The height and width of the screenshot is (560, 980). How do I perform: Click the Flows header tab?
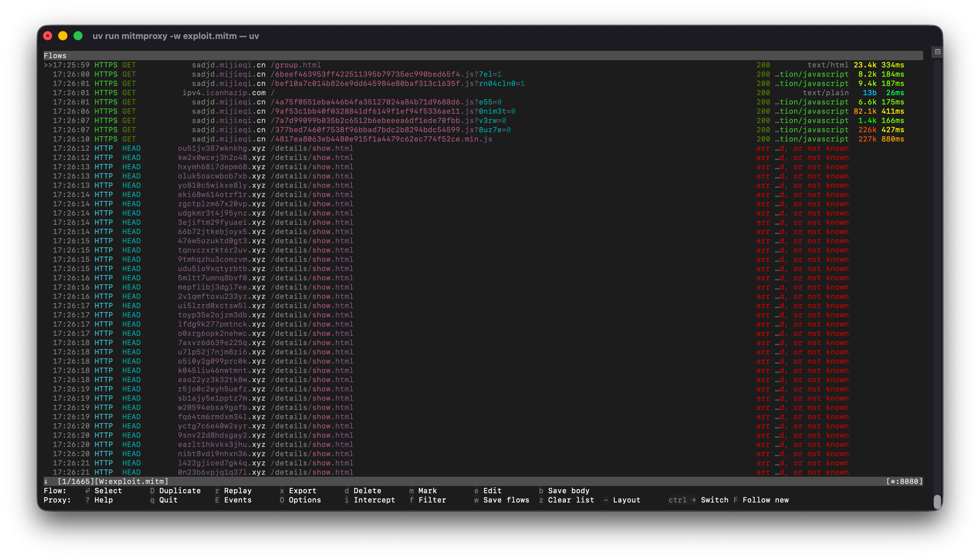(55, 56)
